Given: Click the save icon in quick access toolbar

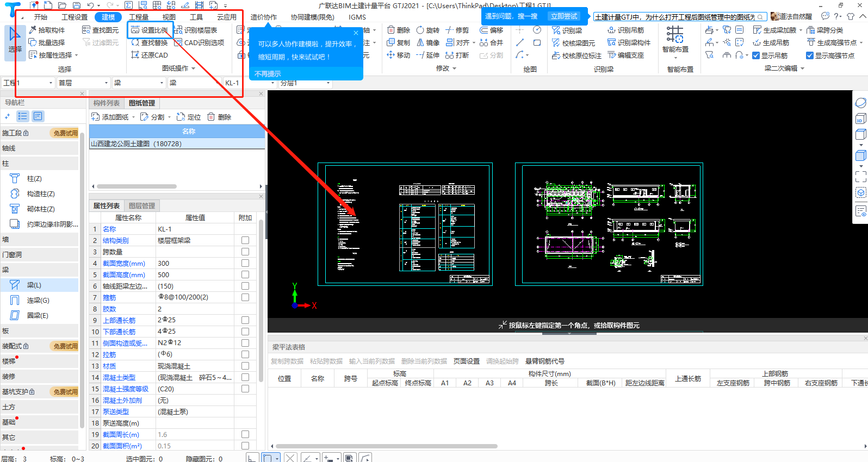Looking at the screenshot, I should (x=76, y=5).
